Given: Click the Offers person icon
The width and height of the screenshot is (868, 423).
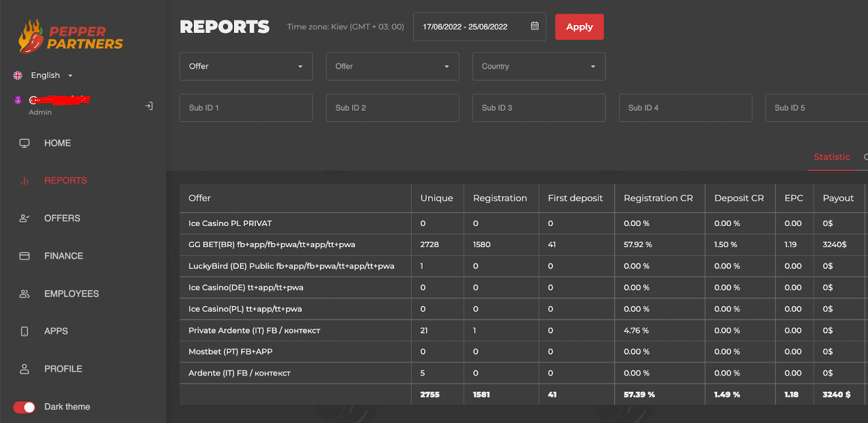Looking at the screenshot, I should point(24,218).
